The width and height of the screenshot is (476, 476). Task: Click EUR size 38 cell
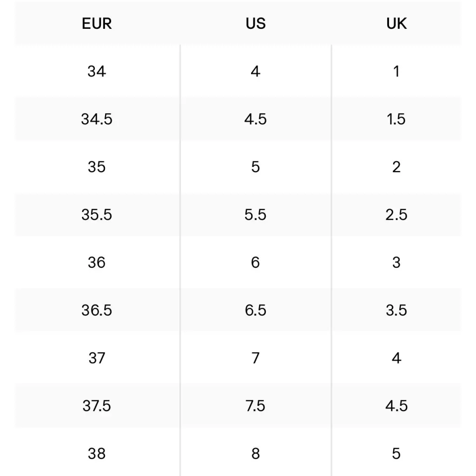click(x=97, y=453)
